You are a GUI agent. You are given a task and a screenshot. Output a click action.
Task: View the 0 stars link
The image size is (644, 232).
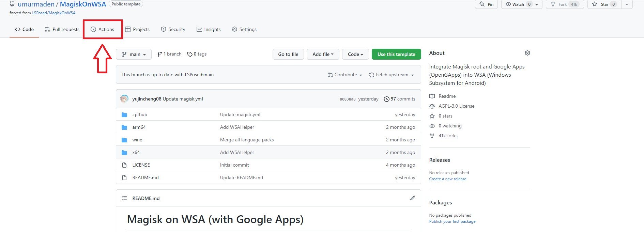[x=445, y=116]
